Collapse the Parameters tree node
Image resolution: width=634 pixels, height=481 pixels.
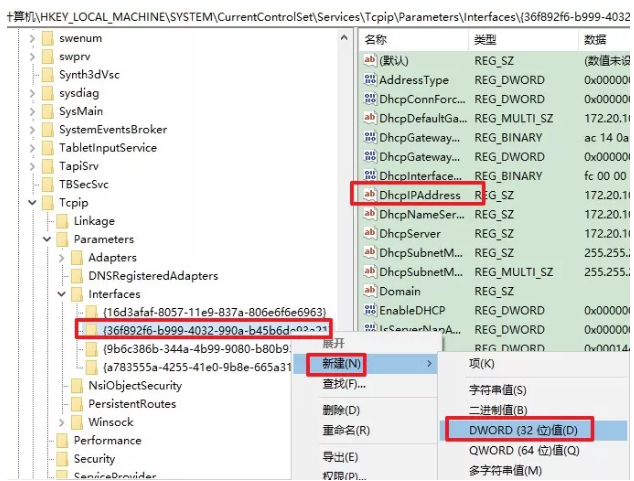click(x=47, y=240)
